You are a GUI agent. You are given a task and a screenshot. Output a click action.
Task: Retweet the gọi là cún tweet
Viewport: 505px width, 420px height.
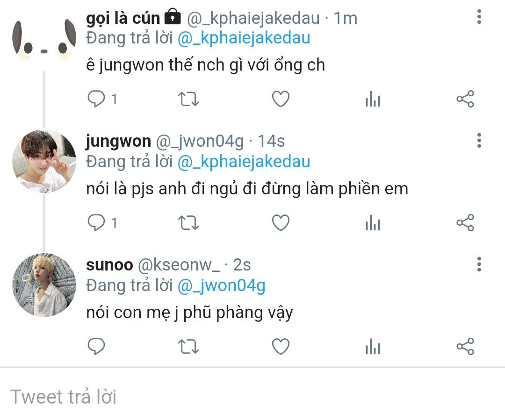click(x=188, y=99)
